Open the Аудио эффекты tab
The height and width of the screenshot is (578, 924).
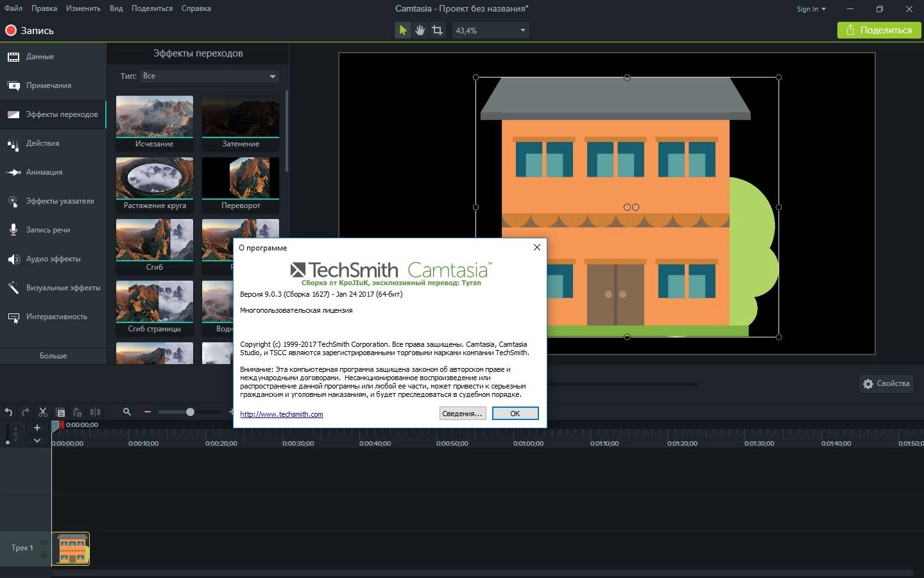[53, 259]
